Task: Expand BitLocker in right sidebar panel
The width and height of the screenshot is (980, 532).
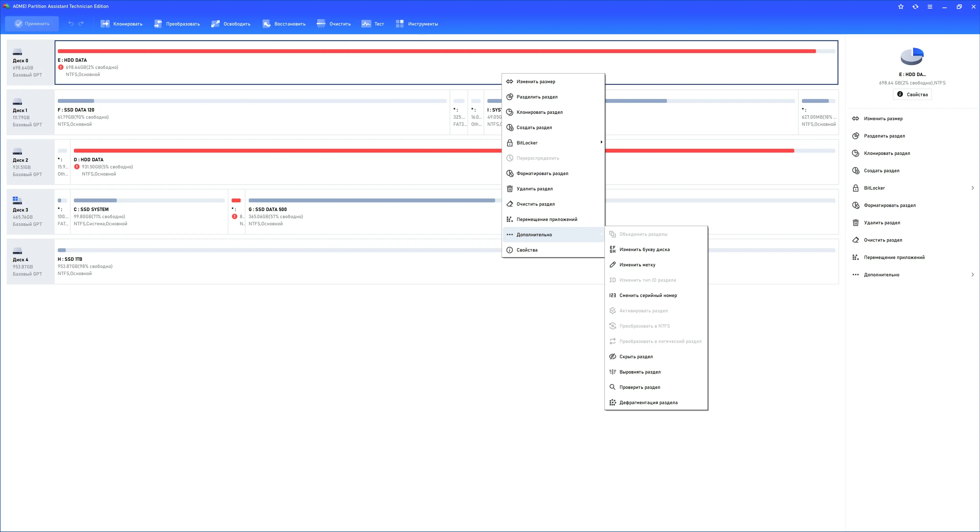Action: (913, 188)
